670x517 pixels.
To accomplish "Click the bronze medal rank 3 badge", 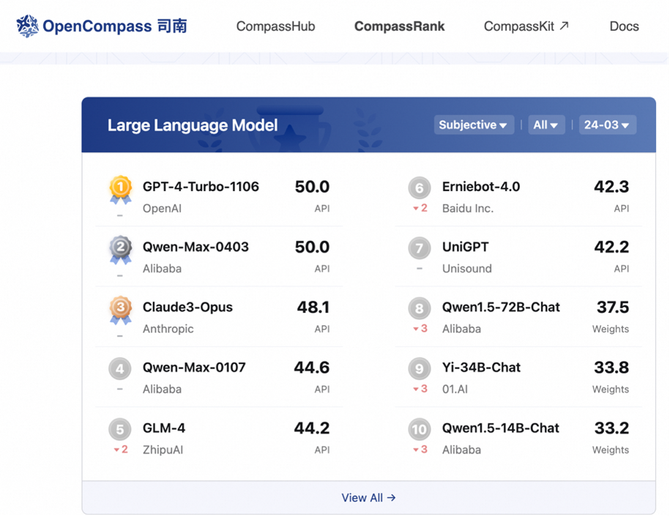I will (120, 310).
